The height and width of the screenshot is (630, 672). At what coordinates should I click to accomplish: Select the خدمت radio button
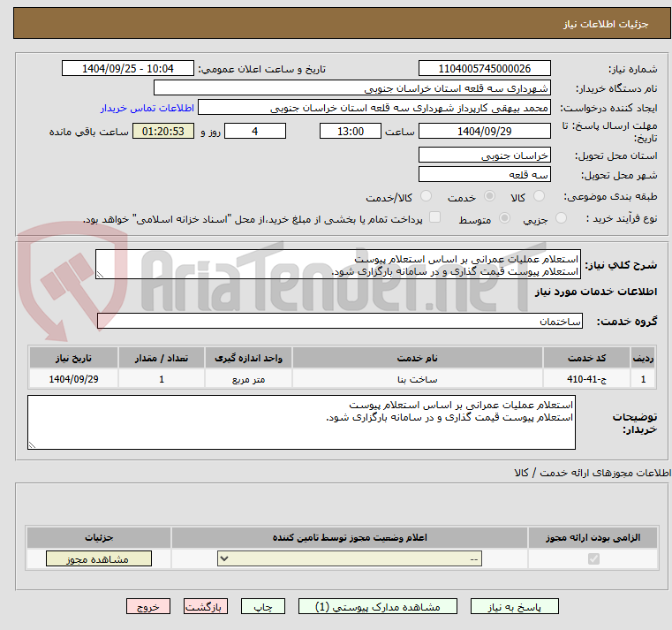489,196
